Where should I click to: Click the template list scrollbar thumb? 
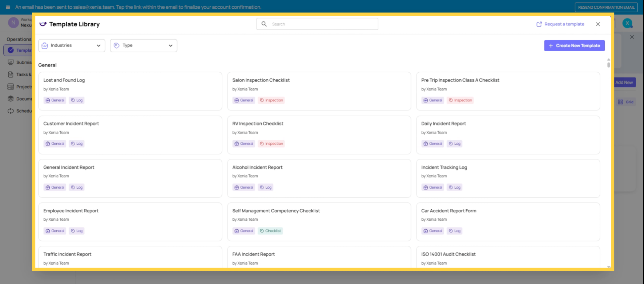click(608, 65)
